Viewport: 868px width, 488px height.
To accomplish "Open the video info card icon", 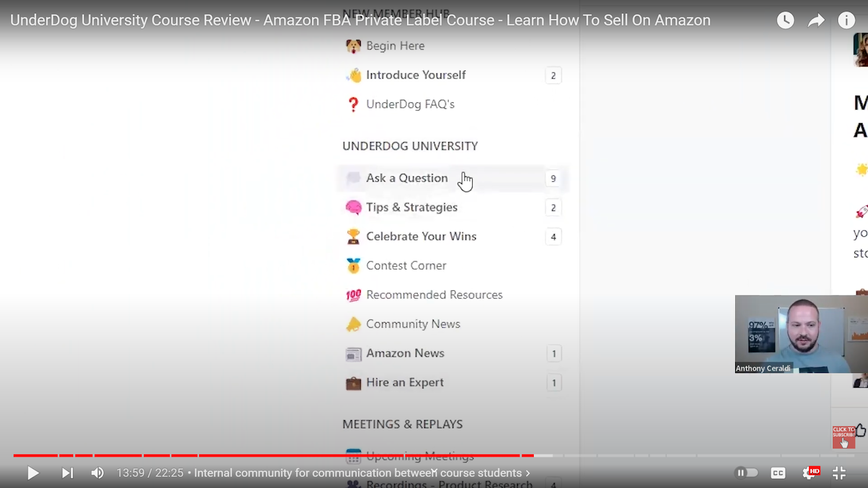I will tap(846, 21).
